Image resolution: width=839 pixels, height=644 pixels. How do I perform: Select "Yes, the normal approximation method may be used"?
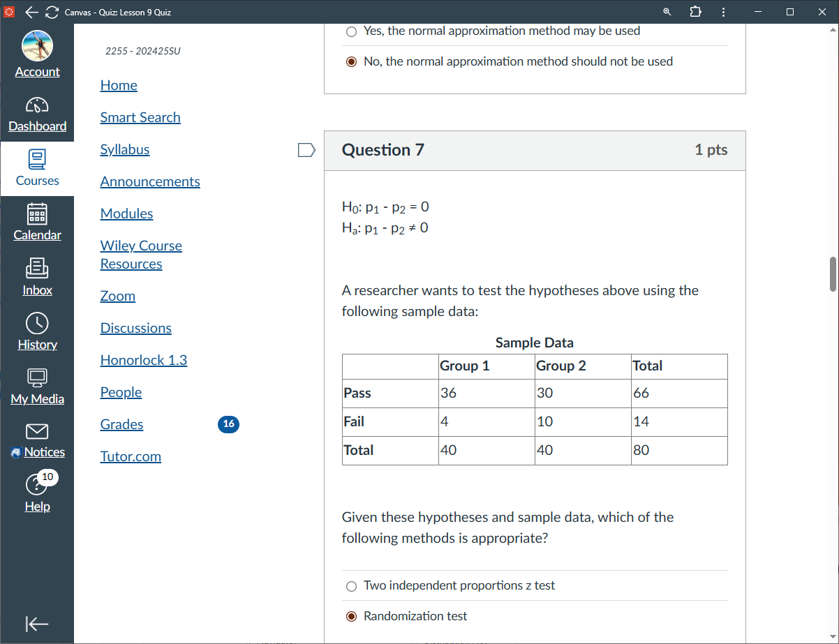pos(351,31)
